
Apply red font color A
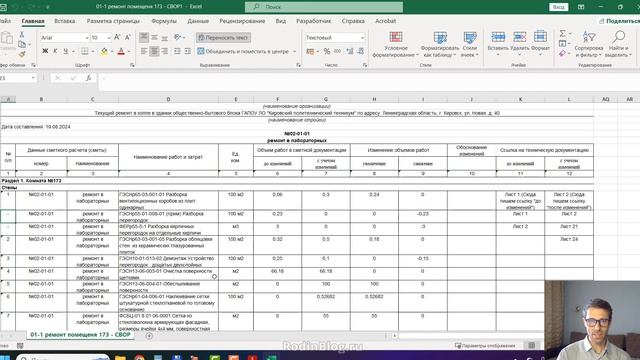click(x=121, y=51)
